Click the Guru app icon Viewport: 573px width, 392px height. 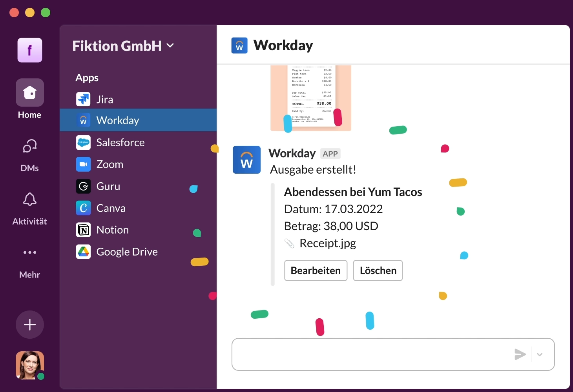pos(83,186)
